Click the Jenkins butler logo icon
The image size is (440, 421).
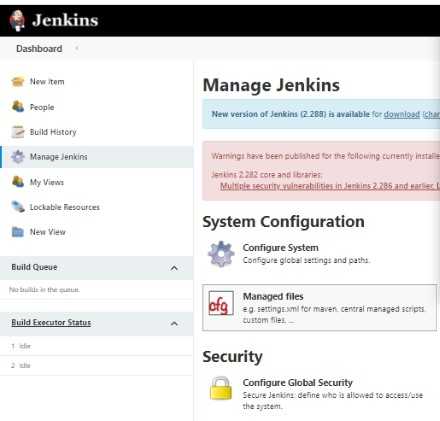17,21
